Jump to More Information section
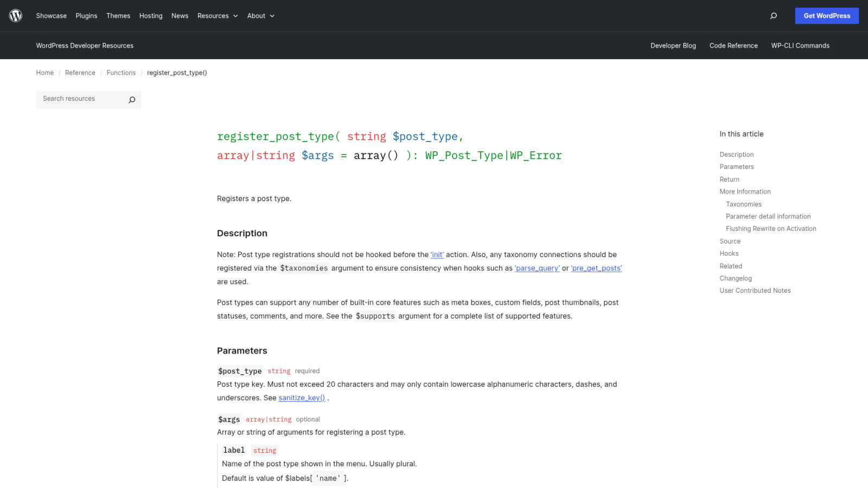Viewport: 868px width, 488px height. [x=745, y=191]
